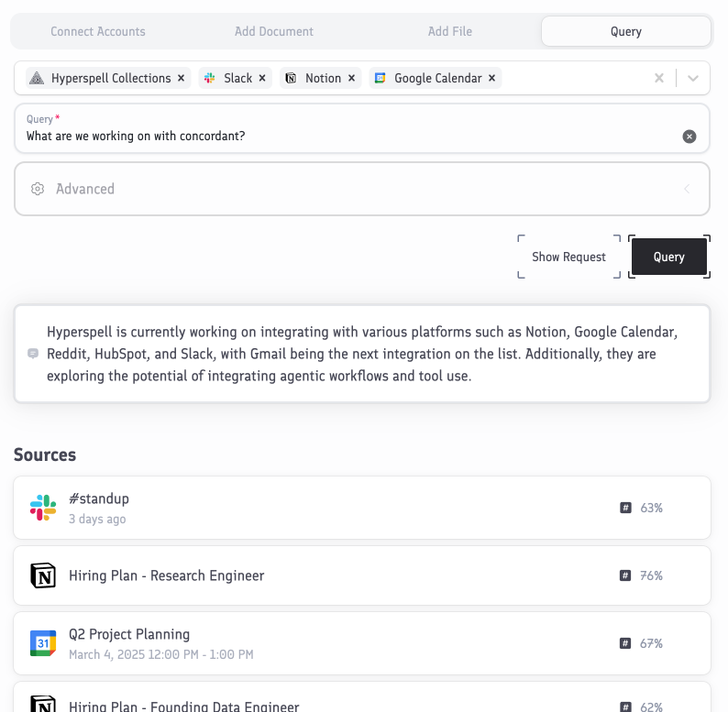Click the 63% score badge icon

coord(625,508)
